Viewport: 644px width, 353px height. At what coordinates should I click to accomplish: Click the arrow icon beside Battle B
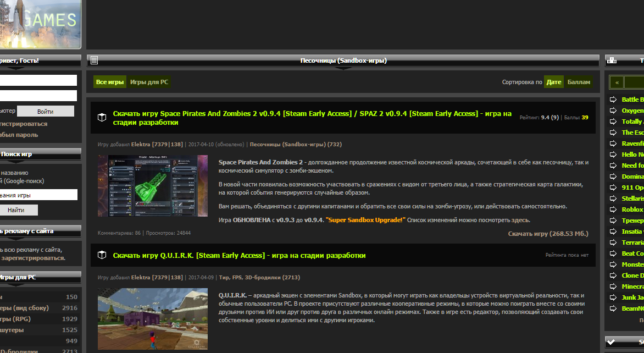(x=613, y=100)
